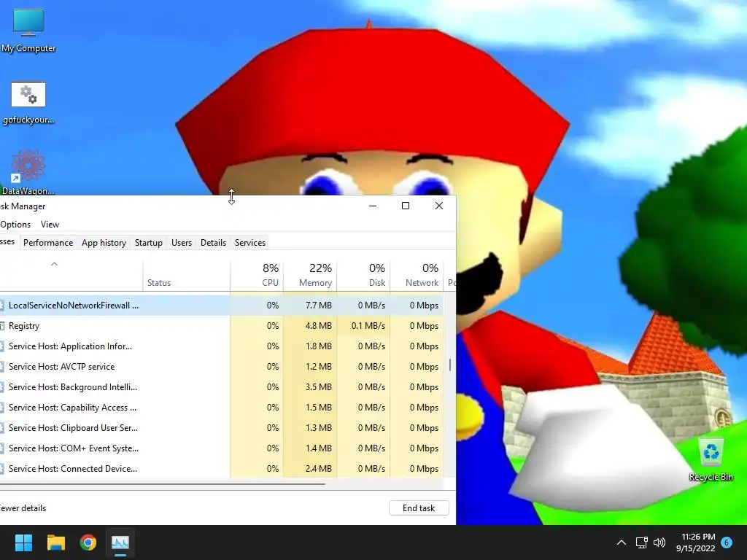Select the Registry process row
The height and width of the screenshot is (560, 747).
[x=222, y=326]
